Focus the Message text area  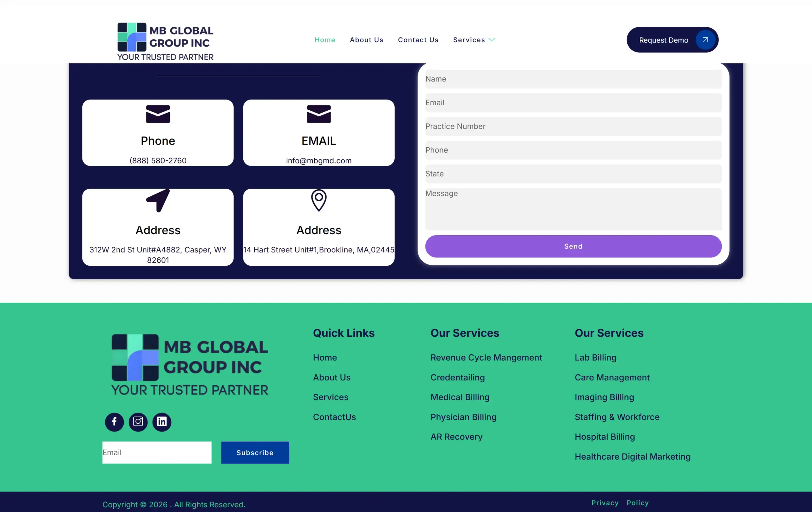573,209
